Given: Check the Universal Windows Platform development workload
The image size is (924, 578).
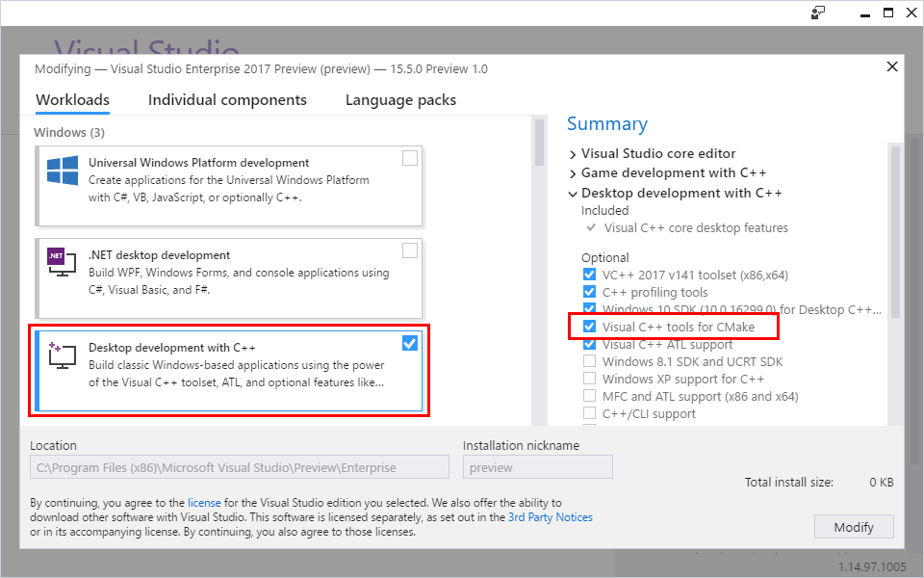Looking at the screenshot, I should pyautogui.click(x=410, y=158).
